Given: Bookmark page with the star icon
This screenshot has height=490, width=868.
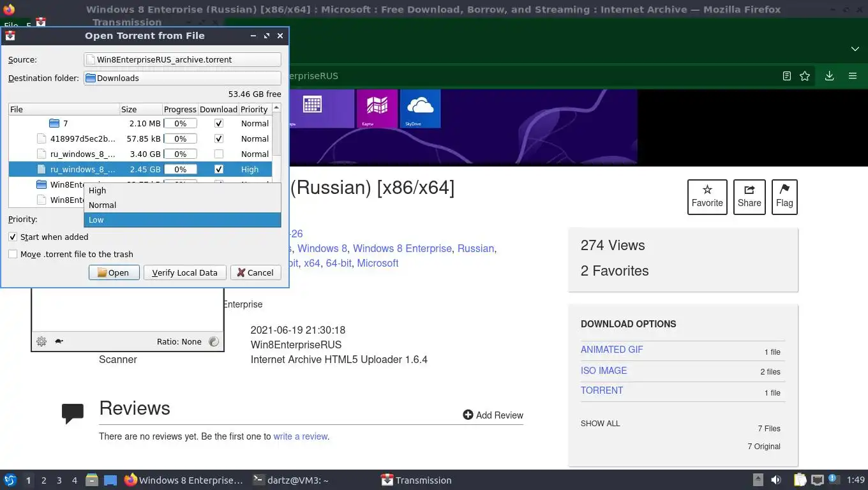Looking at the screenshot, I should [x=805, y=76].
